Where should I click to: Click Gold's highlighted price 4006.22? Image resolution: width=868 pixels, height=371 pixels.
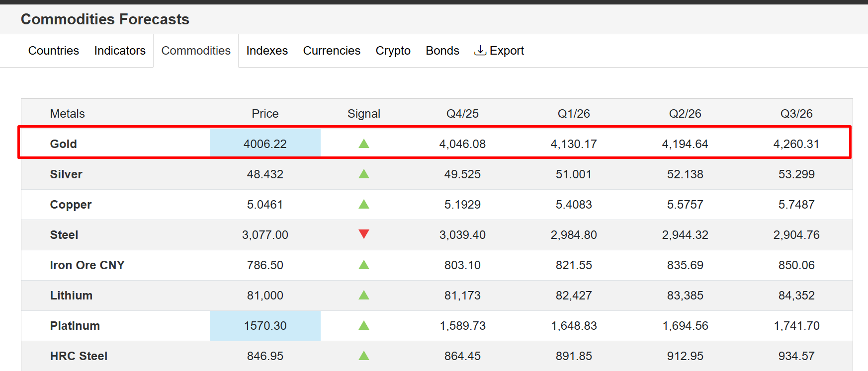click(265, 144)
